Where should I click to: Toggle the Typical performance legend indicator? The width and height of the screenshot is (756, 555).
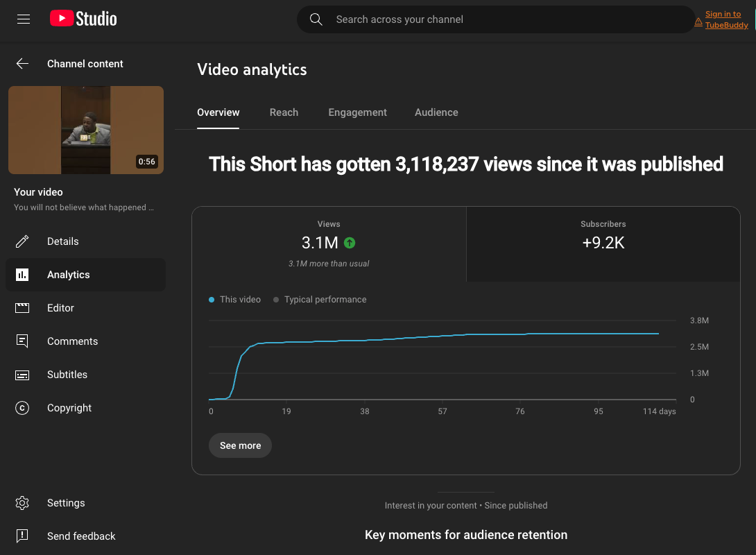[275, 300]
